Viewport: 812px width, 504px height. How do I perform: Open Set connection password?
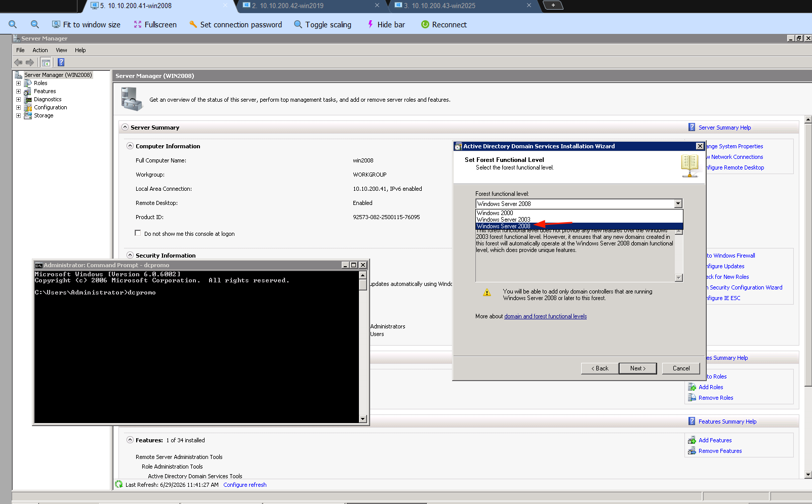pyautogui.click(x=235, y=24)
